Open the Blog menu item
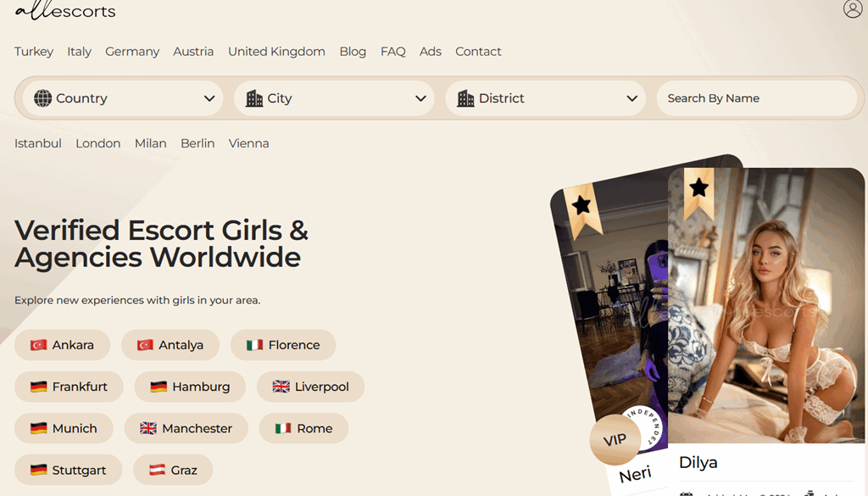The image size is (868, 496). point(353,52)
